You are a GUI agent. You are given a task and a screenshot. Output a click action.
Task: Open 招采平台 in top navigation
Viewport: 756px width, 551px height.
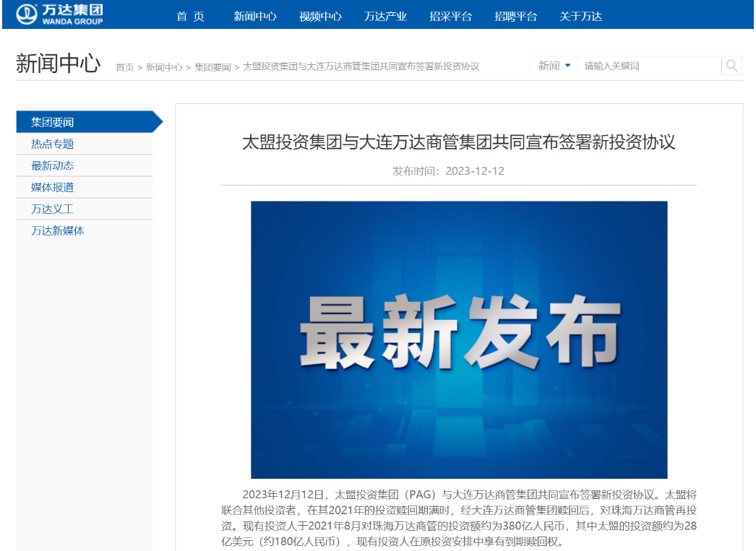[x=450, y=17]
